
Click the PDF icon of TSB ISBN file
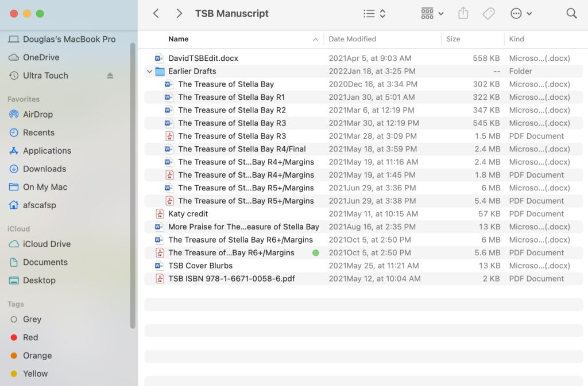(x=160, y=279)
